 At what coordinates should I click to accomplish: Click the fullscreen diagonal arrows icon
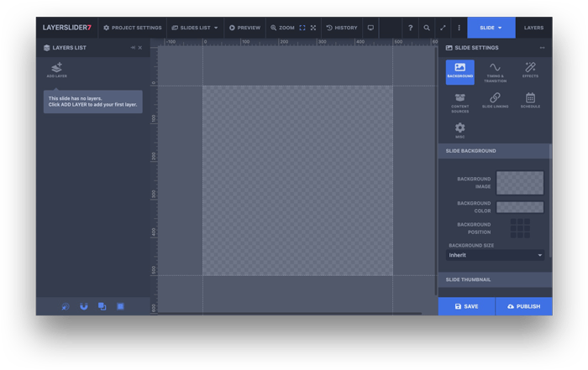[x=443, y=28]
